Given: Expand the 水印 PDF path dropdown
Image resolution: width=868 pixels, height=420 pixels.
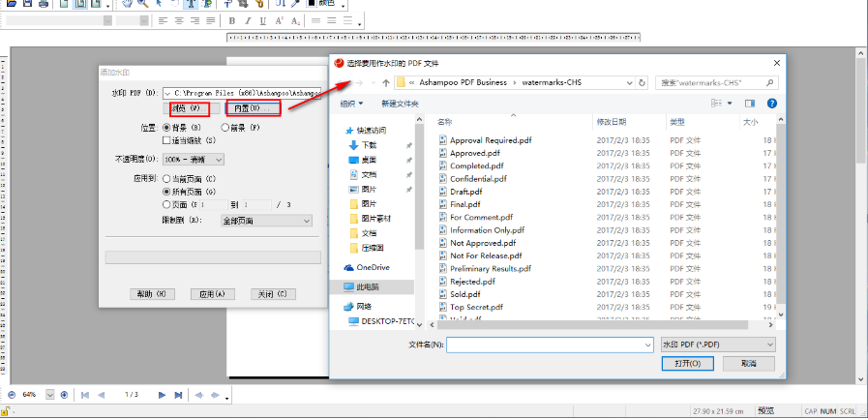Looking at the screenshot, I should click(x=167, y=94).
